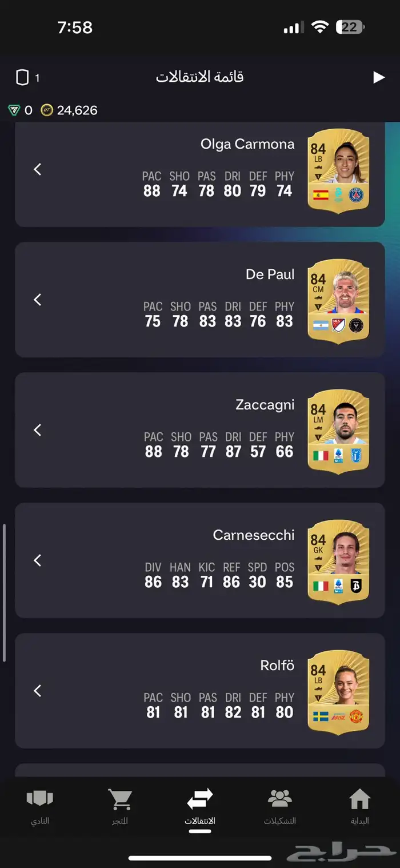Expand Olga Carmona row chevron
Screen dimensions: 400x868
tap(38, 169)
